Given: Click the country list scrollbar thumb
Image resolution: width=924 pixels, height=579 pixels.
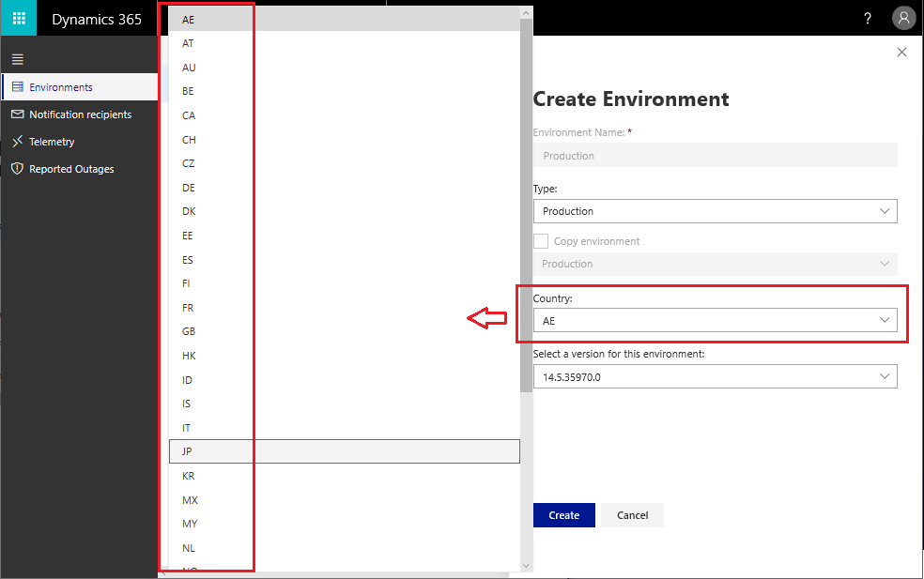Looking at the screenshot, I should click(526, 206).
